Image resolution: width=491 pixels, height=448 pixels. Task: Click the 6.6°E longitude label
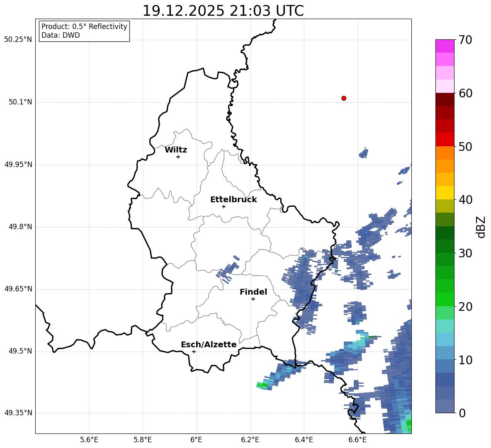357,440
